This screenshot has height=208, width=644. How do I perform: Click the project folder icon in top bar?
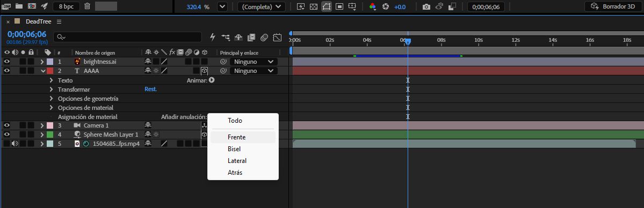pyautogui.click(x=19, y=6)
